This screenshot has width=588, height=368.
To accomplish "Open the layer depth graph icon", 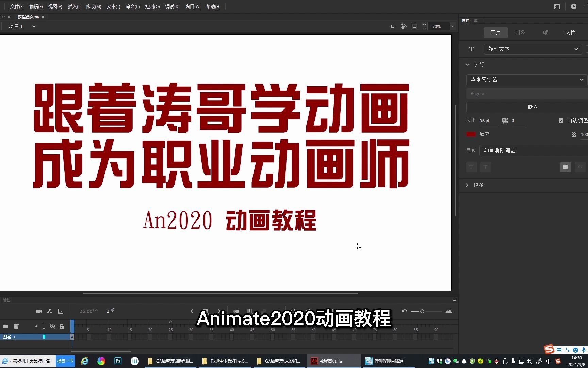I will click(x=61, y=311).
